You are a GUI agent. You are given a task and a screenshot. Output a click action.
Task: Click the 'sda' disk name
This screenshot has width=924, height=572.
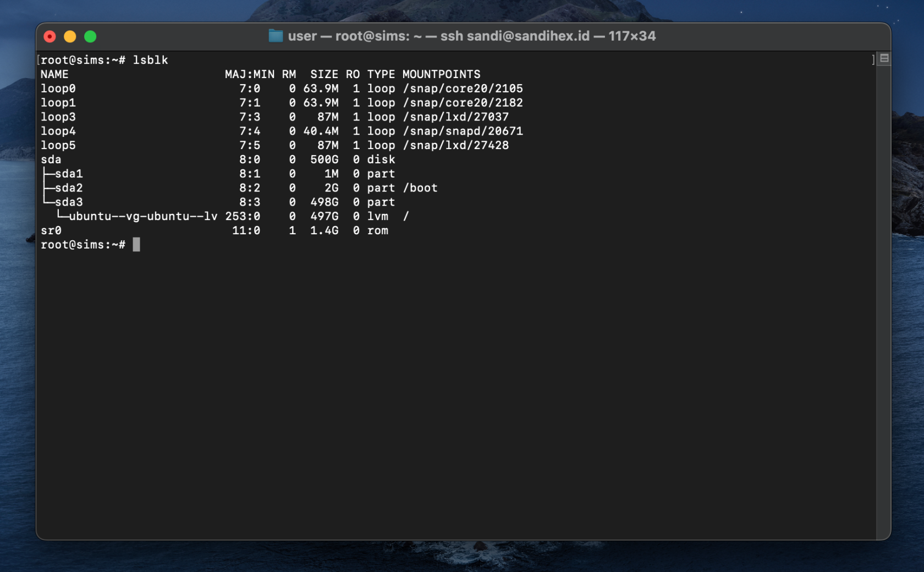coord(51,159)
